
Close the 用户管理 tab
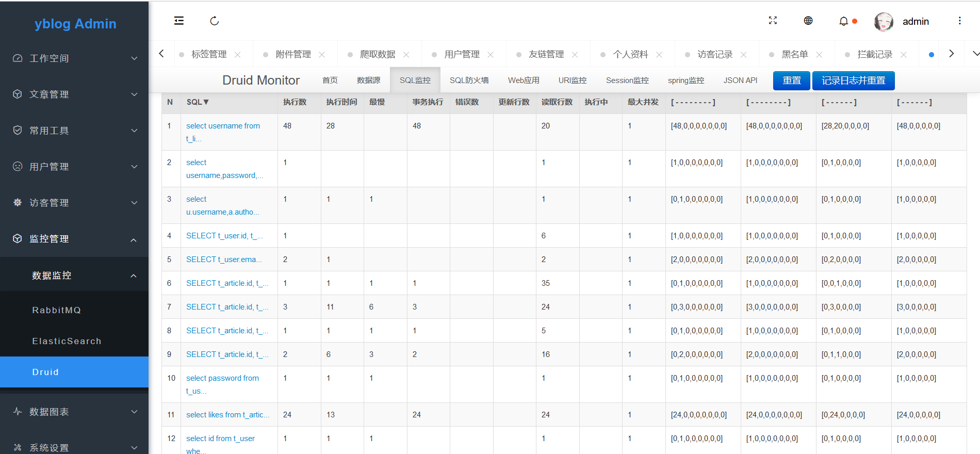coord(491,55)
